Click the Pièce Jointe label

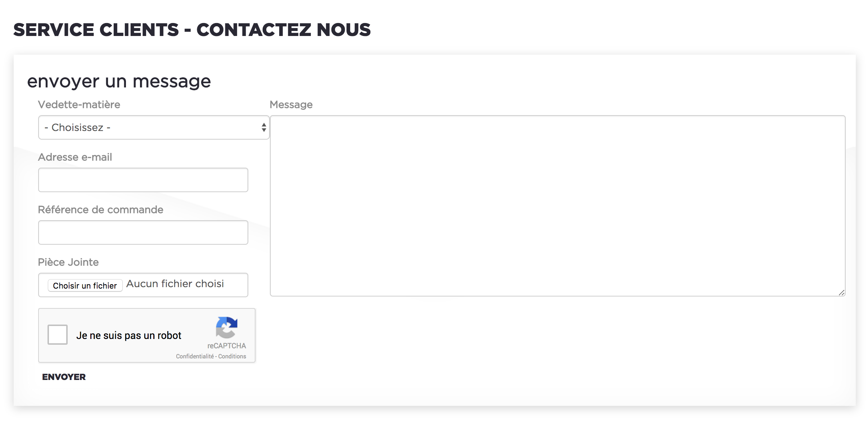(x=68, y=262)
